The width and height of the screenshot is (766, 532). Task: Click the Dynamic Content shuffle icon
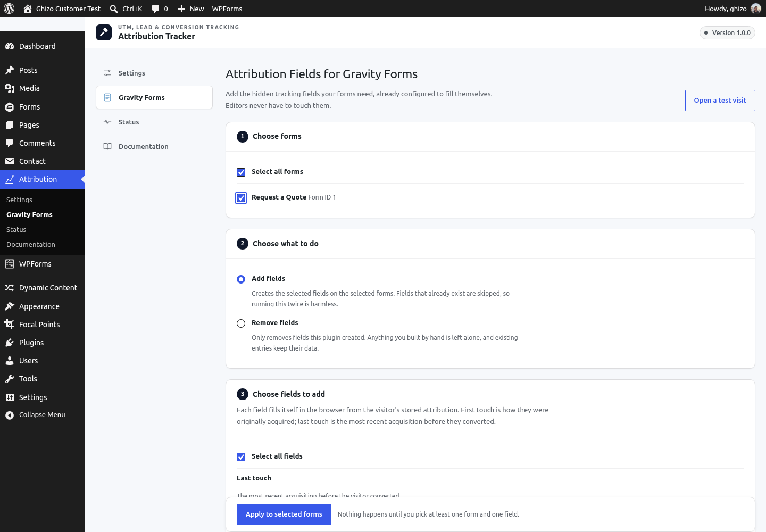click(x=10, y=288)
